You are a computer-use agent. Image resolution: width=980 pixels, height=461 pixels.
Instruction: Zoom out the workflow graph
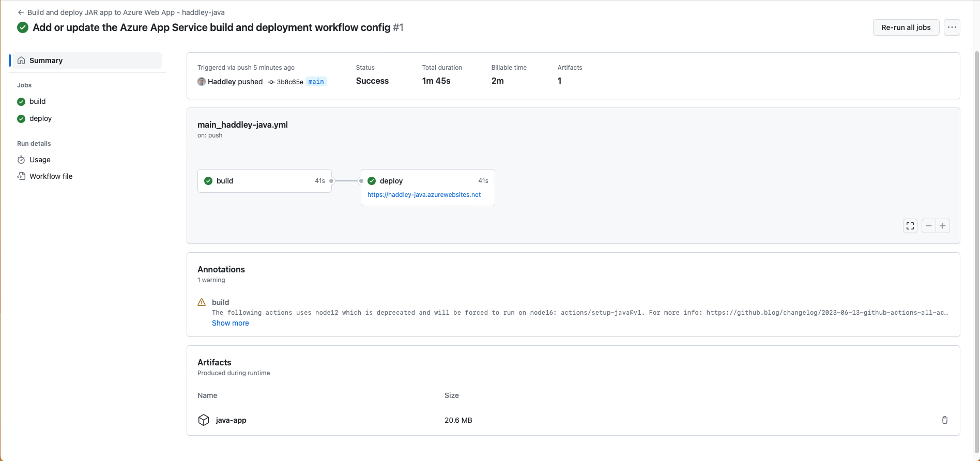point(929,226)
